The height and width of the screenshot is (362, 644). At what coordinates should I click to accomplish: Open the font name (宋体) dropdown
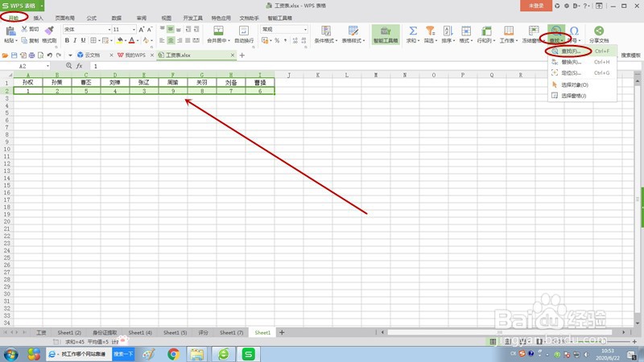109,30
